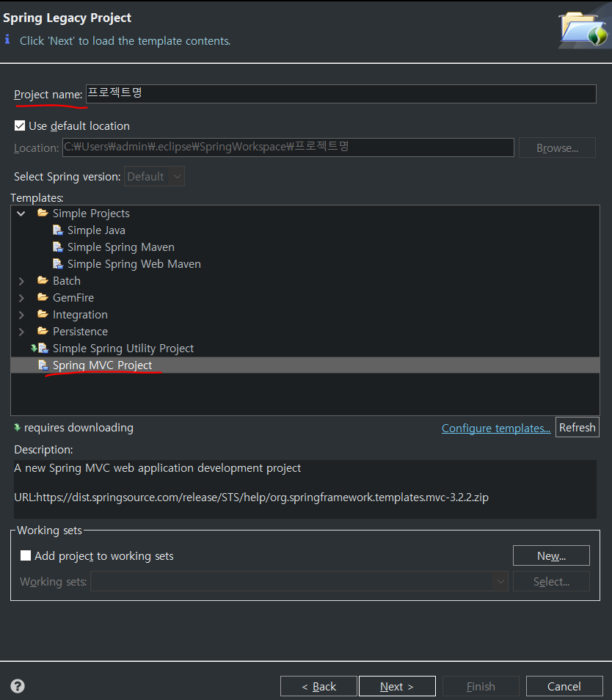Open the Working sets combo box
612x700 pixels.
tap(299, 581)
